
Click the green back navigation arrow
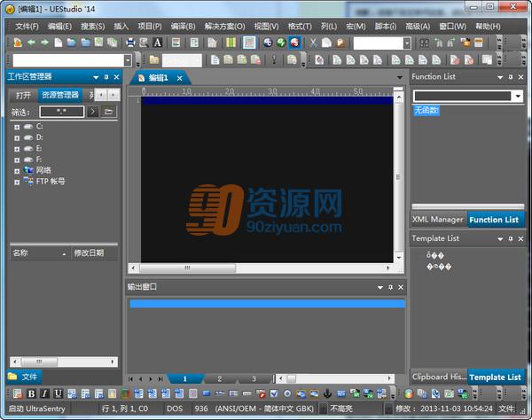[31, 43]
